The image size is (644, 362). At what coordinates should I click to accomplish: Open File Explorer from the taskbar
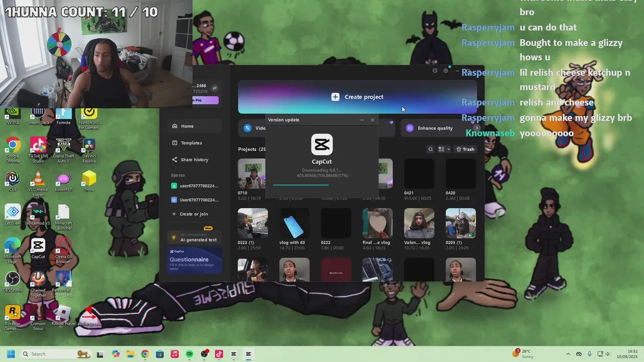point(130,354)
